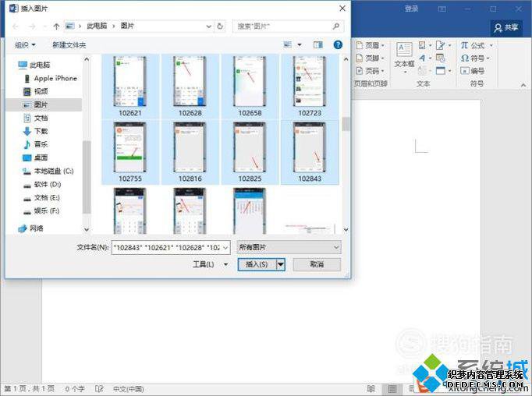Open the 所有图片 file type dropdown
Image resolution: width=532 pixels, height=396 pixels.
tap(289, 247)
